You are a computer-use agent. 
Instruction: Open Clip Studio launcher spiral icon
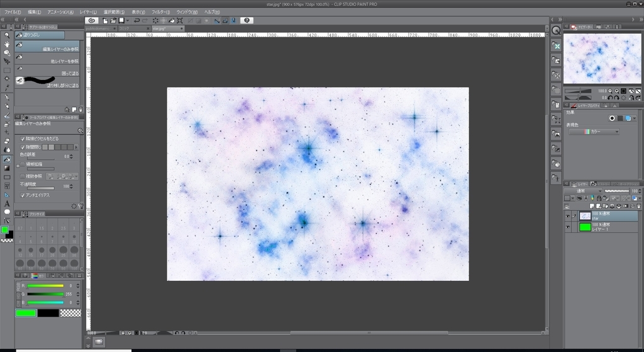point(92,20)
